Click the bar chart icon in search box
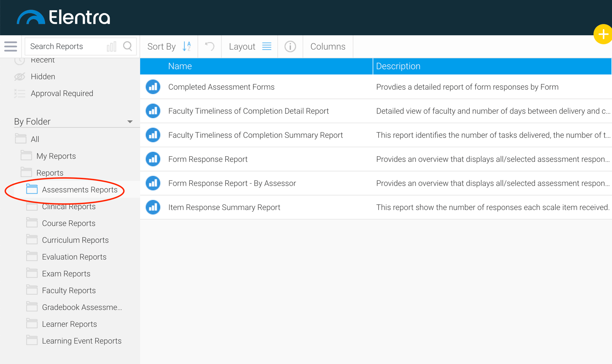612x364 pixels. [111, 47]
